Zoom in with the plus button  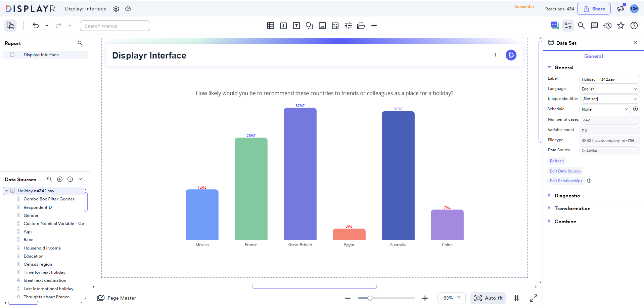425,298
